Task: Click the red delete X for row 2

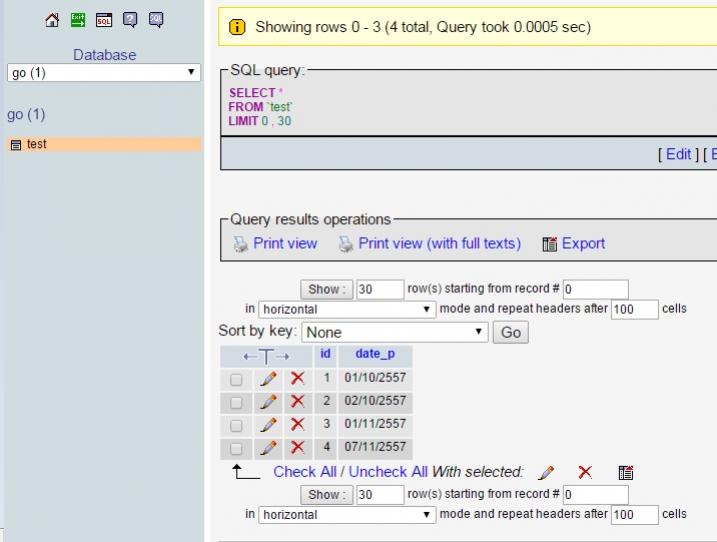Action: click(x=297, y=402)
